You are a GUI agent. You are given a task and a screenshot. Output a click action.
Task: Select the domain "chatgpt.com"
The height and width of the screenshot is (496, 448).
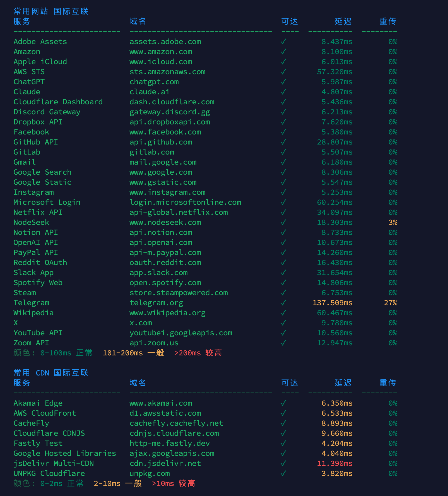pyautogui.click(x=154, y=82)
